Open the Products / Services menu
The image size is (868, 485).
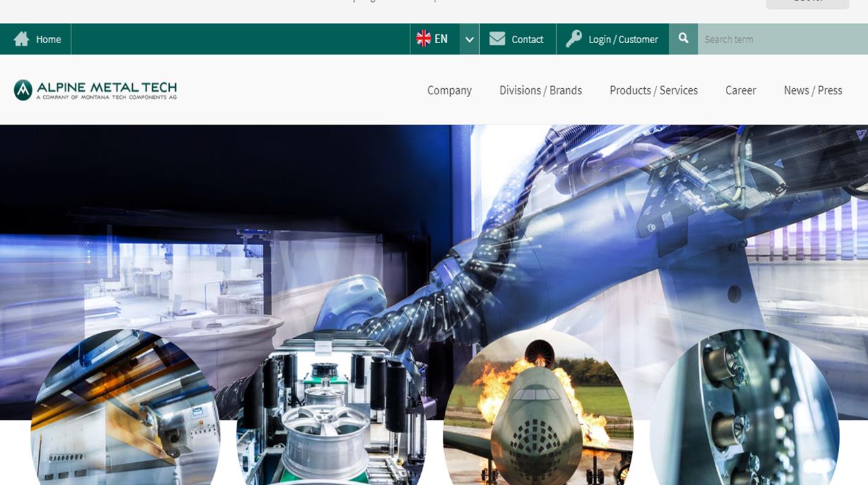(653, 90)
